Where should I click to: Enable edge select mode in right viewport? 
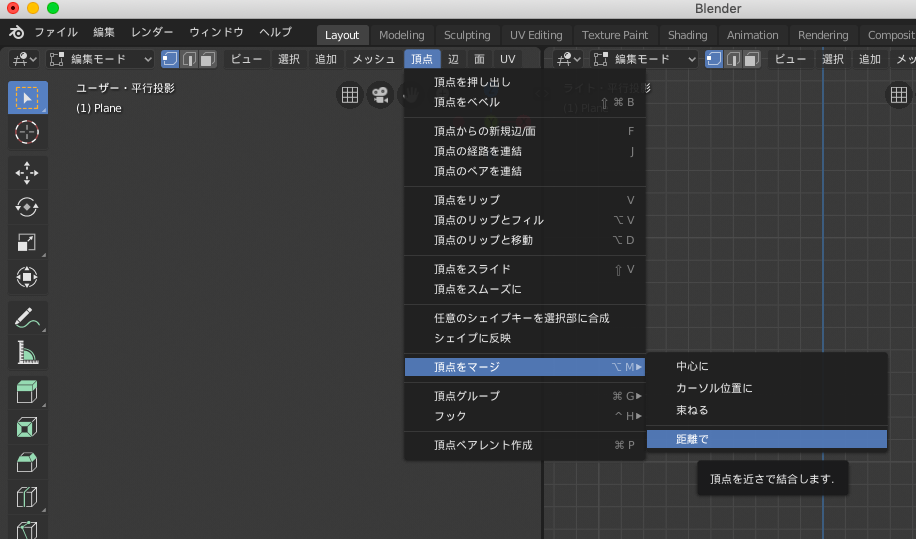coord(733,59)
